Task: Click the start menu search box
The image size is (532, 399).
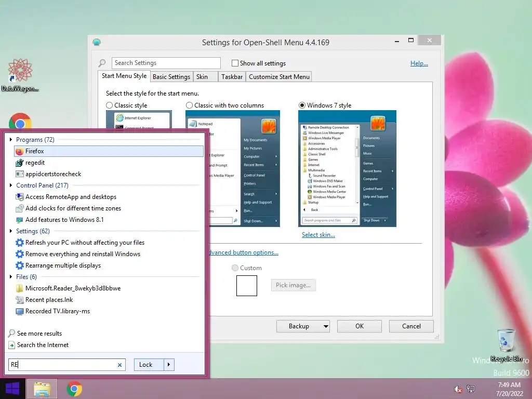Action: 67,365
